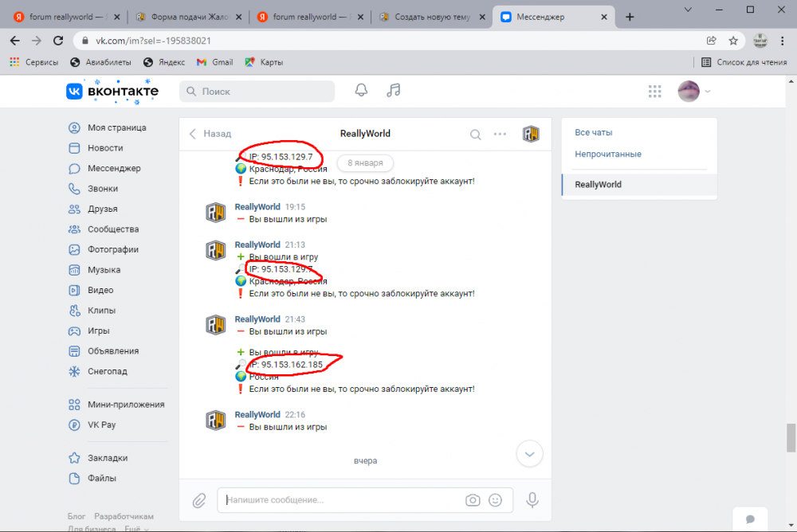Viewport: 797px width, 532px height.
Task: Open ReallyWorld community avatar in chat header
Action: pos(531,134)
